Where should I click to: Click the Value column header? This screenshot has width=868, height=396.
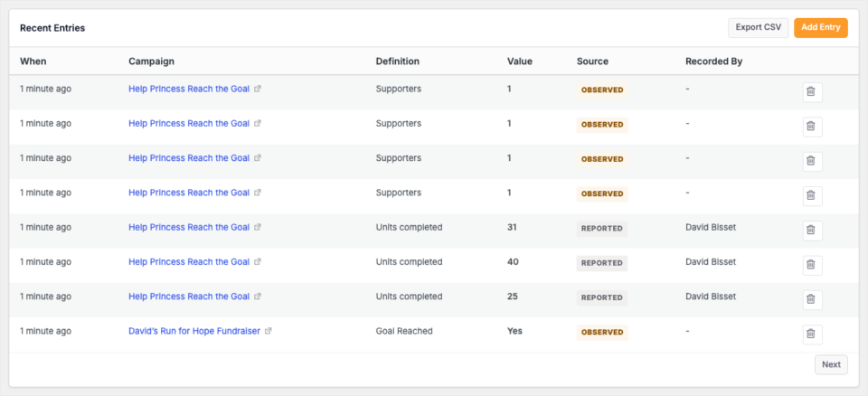coord(519,61)
